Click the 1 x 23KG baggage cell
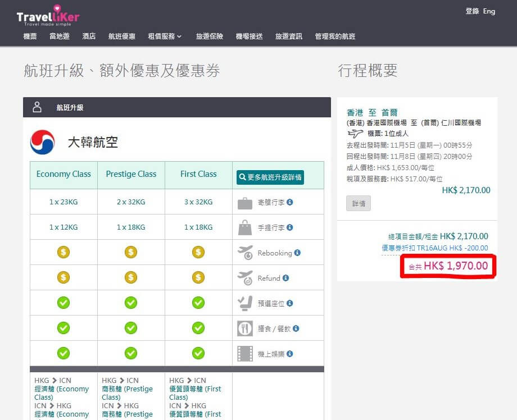The image size is (517, 420). (x=64, y=202)
